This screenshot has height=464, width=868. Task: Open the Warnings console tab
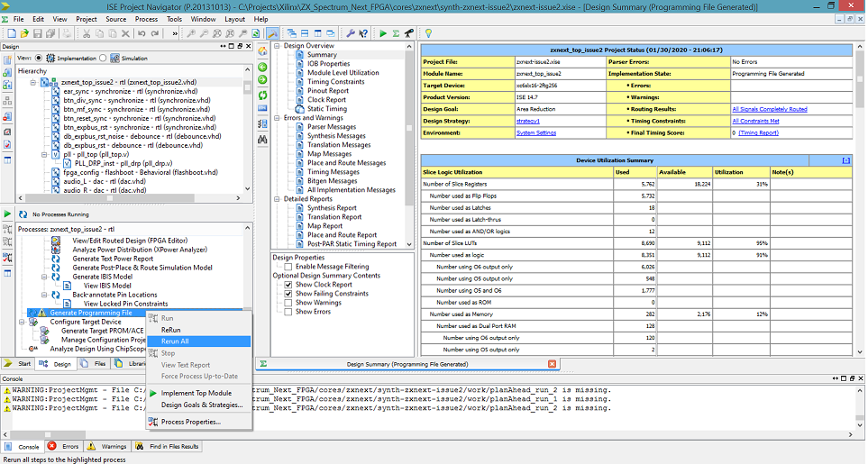tap(108, 446)
